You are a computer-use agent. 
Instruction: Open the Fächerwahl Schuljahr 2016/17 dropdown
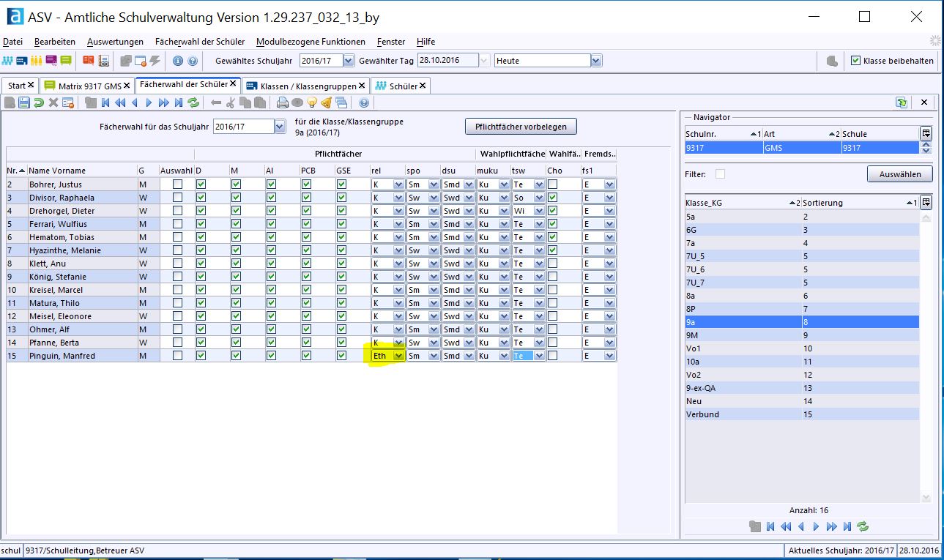(280, 127)
